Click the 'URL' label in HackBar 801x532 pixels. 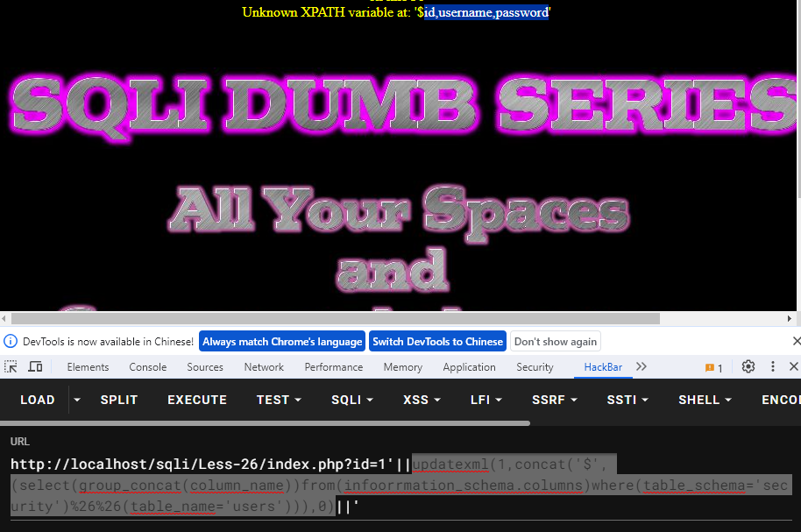[x=20, y=442]
